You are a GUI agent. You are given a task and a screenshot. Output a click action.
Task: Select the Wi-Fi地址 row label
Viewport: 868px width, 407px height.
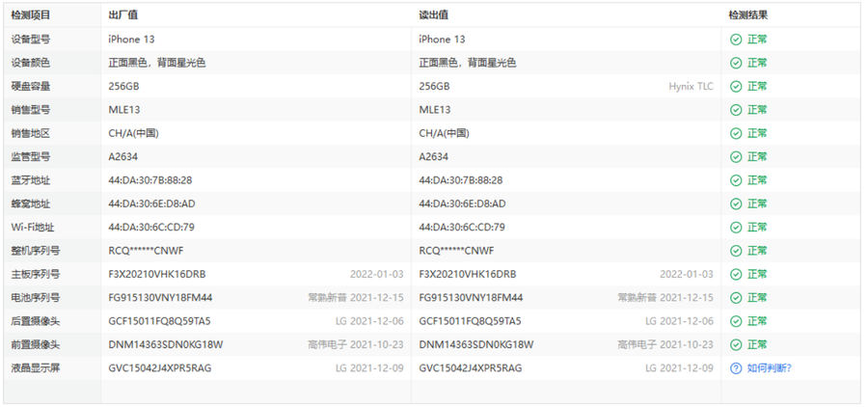click(33, 227)
